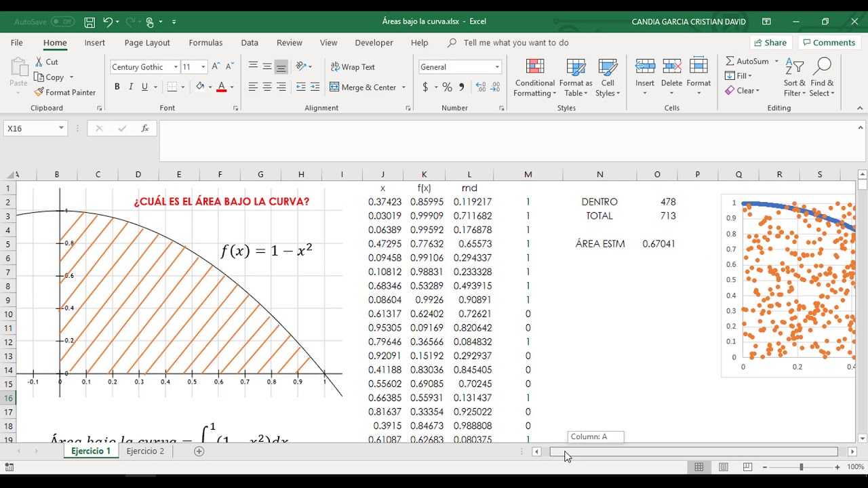Viewport: 868px width, 488px height.
Task: Click the Comma Style icon
Action: tap(462, 87)
